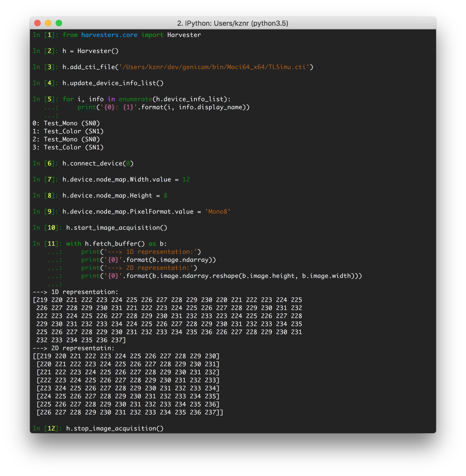This screenshot has height=476, width=466.
Task: Click the ndarray.reshape print line
Action: (x=221, y=276)
